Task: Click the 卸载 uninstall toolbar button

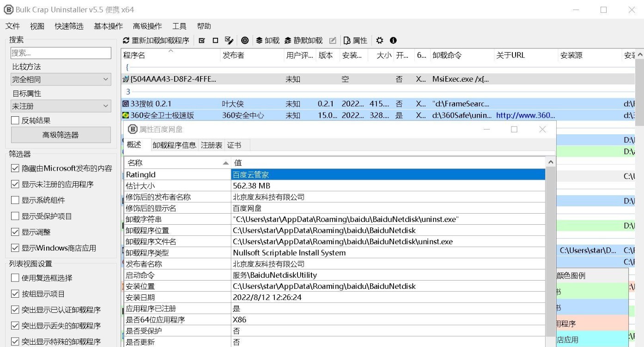Action: click(267, 41)
